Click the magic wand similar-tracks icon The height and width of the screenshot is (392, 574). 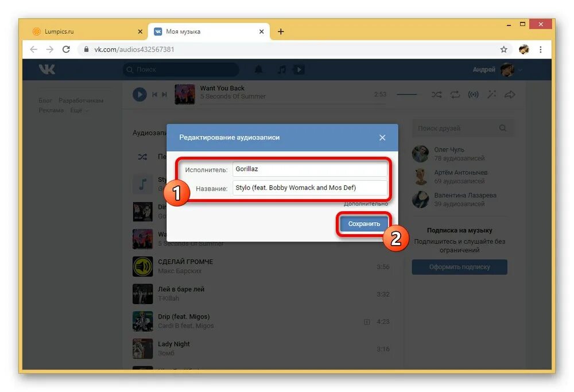coord(492,95)
